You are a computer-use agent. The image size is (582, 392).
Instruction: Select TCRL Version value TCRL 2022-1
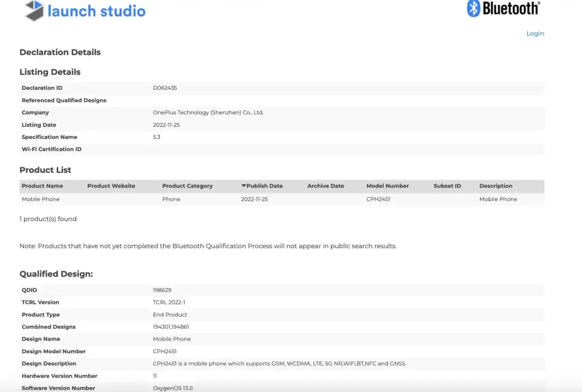pos(169,302)
